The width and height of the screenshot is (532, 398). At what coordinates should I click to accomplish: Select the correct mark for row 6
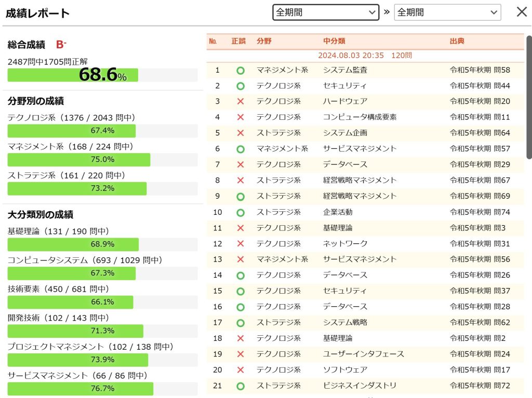tap(240, 149)
